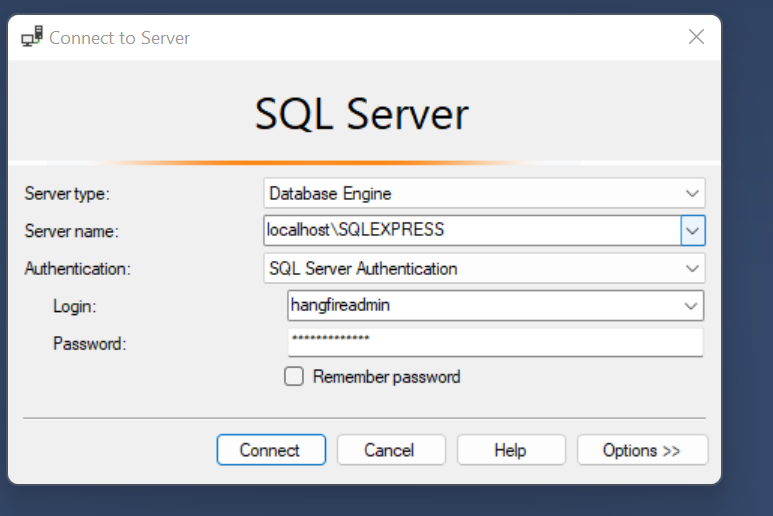Click the Authentication label

click(77, 269)
